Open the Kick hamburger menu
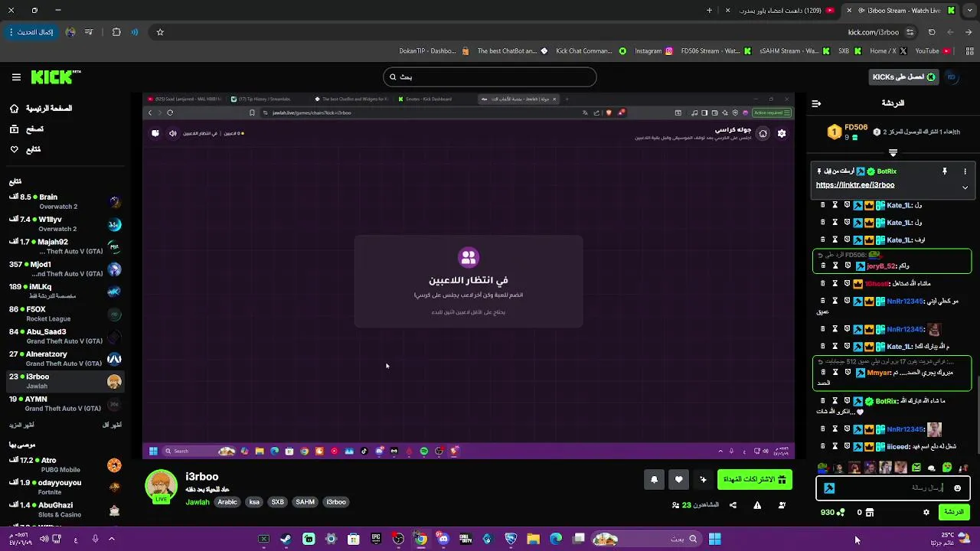Viewport: 980px width, 551px height. coord(16,77)
